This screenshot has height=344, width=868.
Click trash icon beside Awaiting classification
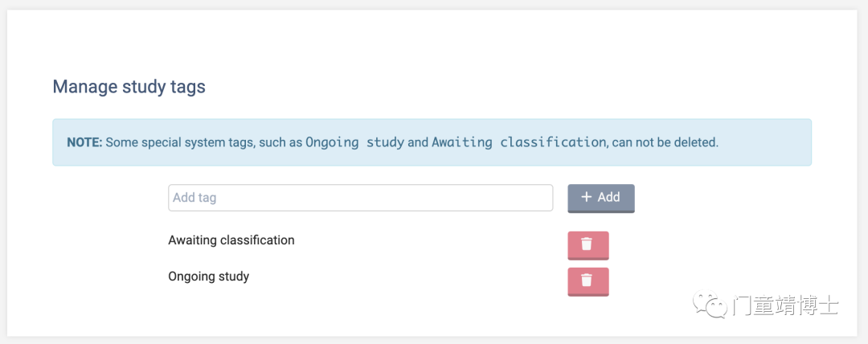[587, 244]
